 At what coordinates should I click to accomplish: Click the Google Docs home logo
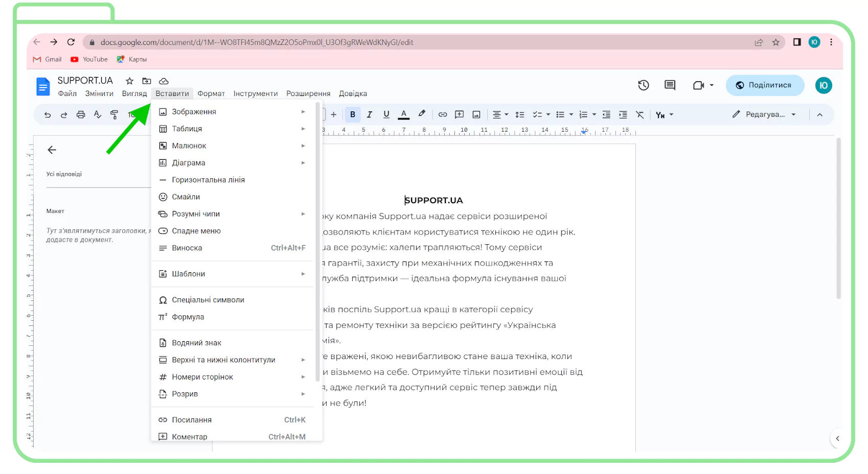point(43,86)
